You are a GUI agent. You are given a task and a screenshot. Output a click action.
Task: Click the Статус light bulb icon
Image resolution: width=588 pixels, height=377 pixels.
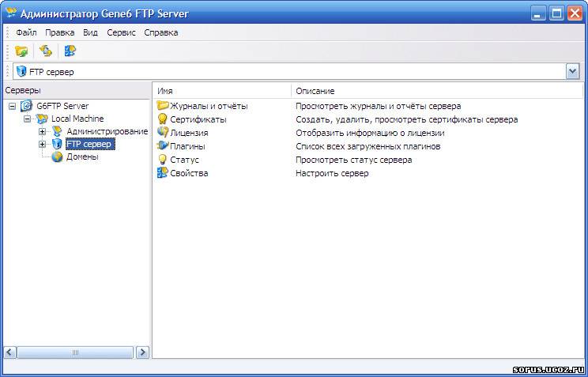162,160
